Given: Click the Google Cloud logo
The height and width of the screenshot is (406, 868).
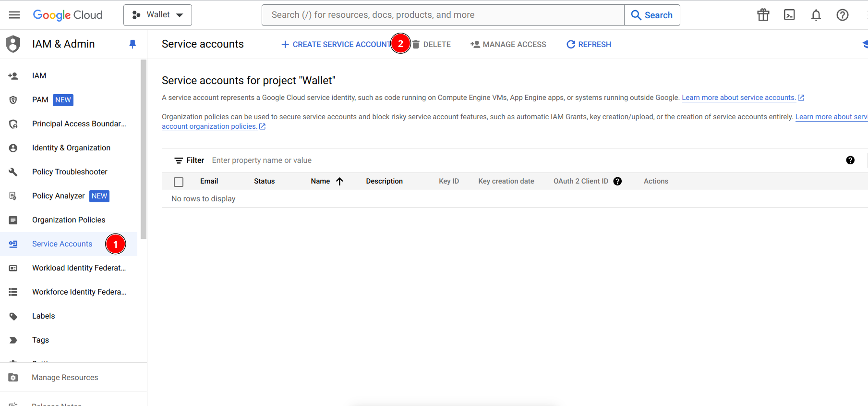Looking at the screenshot, I should click(68, 15).
